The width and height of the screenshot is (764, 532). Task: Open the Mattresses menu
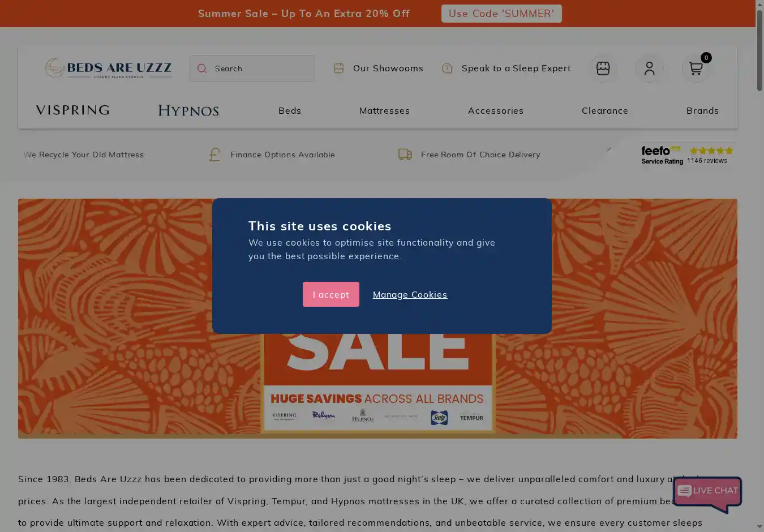point(384,111)
